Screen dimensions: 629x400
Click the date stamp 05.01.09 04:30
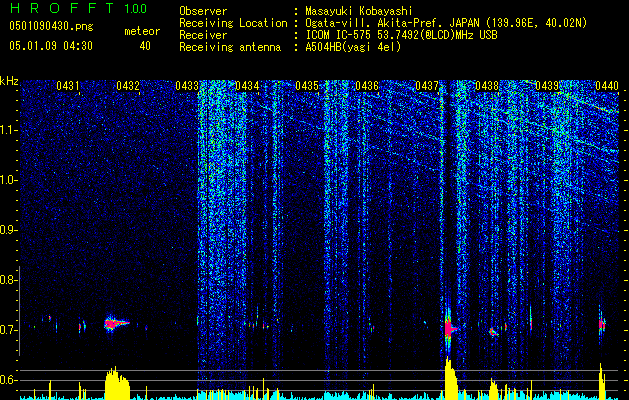point(51,46)
